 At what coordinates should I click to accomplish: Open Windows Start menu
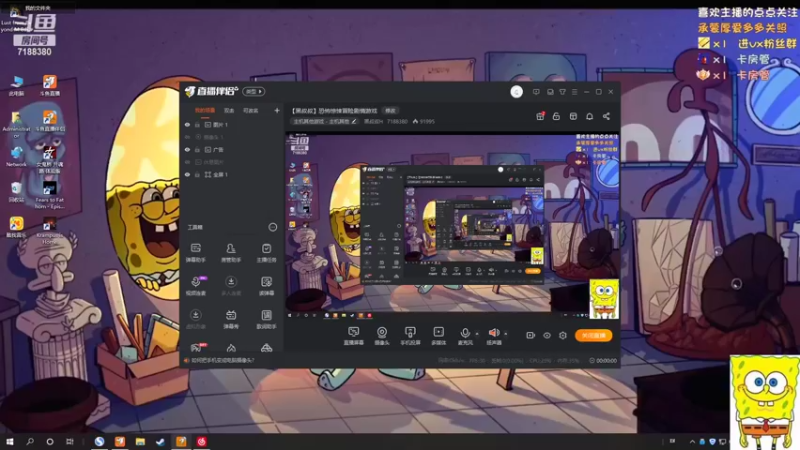tap(10, 441)
